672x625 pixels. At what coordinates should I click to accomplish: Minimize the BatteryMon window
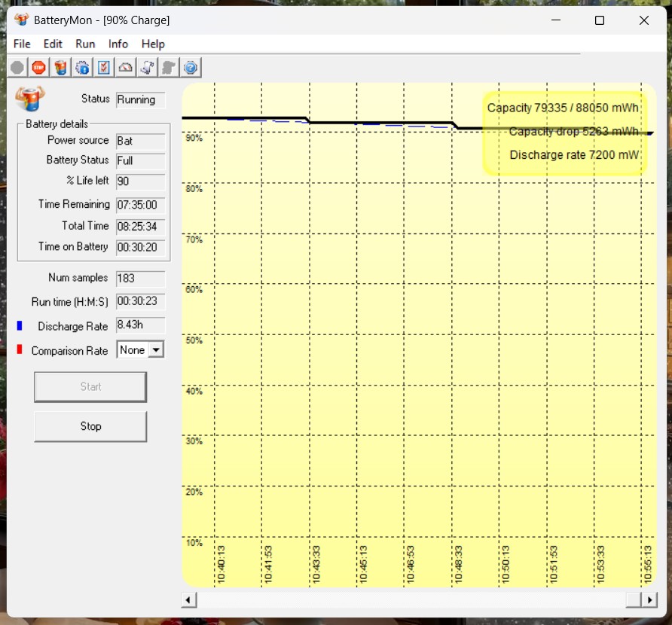click(x=556, y=20)
